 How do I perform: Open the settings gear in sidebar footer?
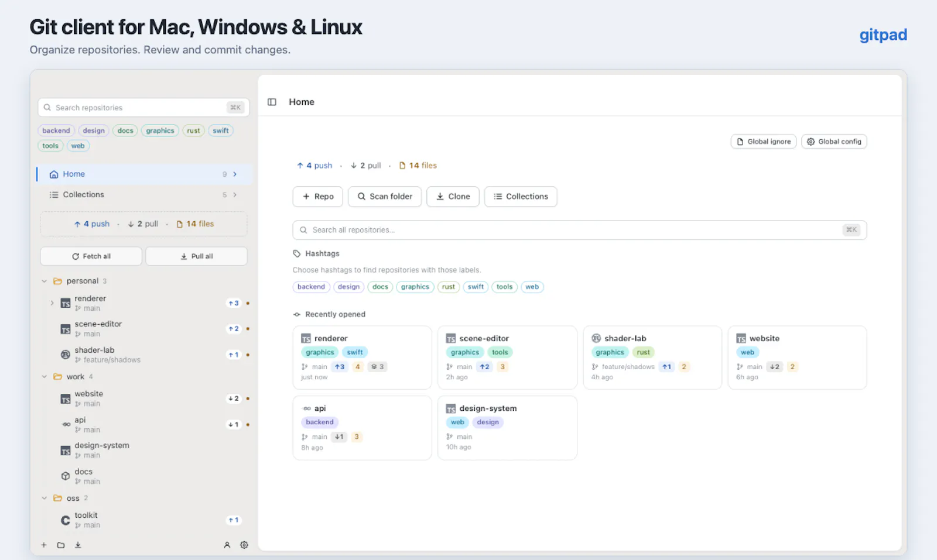click(x=244, y=545)
